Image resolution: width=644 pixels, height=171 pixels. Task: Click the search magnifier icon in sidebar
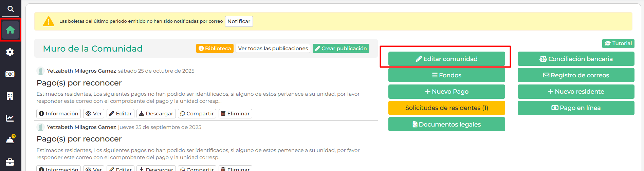(x=11, y=9)
